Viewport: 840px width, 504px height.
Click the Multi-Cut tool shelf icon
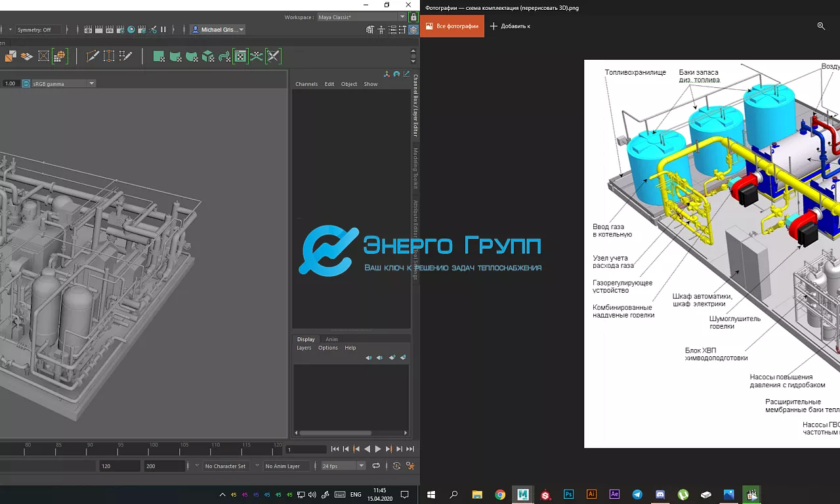tap(93, 56)
